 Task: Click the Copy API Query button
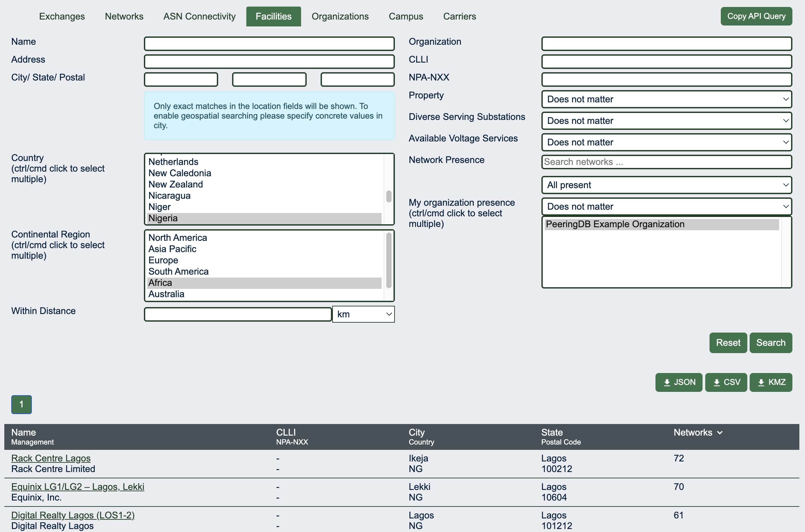tap(756, 16)
